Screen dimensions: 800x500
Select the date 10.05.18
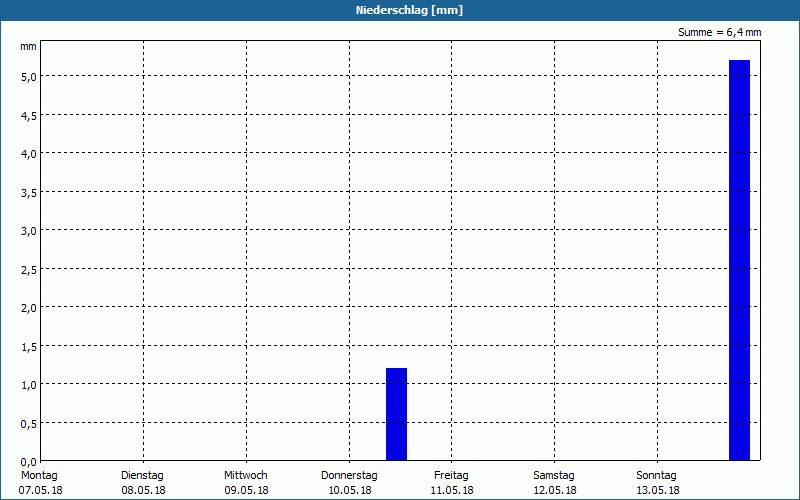(x=350, y=491)
